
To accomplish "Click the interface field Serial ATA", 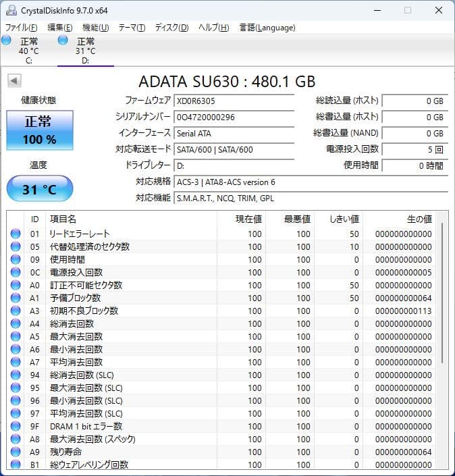I will (x=234, y=133).
